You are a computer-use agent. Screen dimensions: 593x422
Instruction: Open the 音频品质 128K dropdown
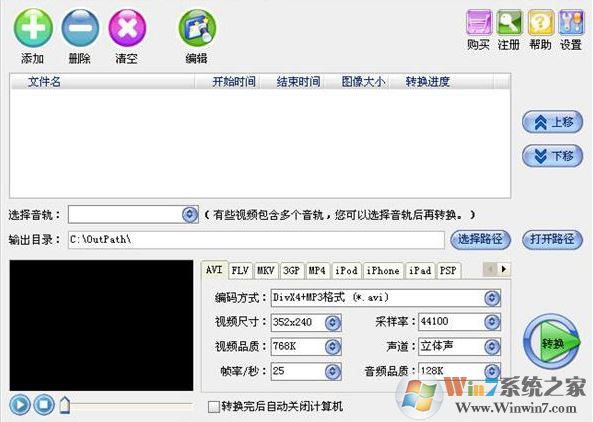492,371
